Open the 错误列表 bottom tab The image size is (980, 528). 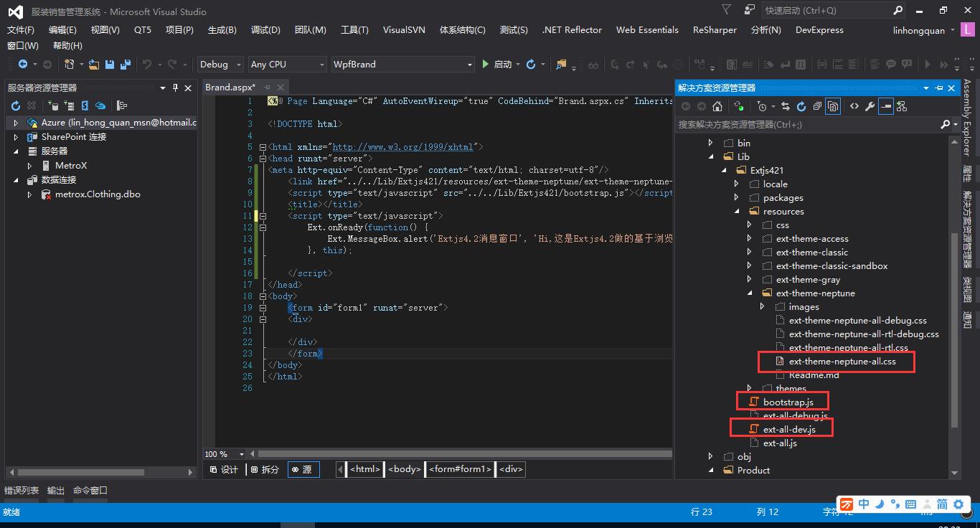pos(22,491)
